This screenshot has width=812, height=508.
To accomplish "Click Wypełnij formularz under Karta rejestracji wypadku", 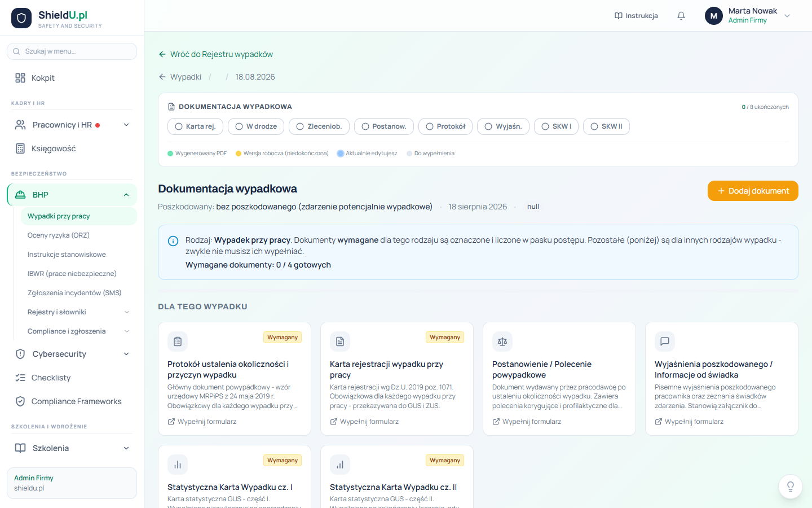I will coord(364,422).
